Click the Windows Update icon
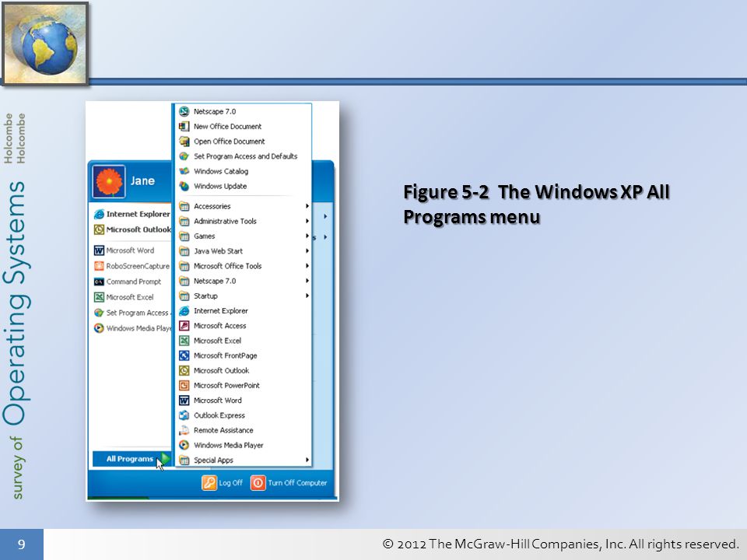The width and height of the screenshot is (747, 560). click(x=184, y=186)
